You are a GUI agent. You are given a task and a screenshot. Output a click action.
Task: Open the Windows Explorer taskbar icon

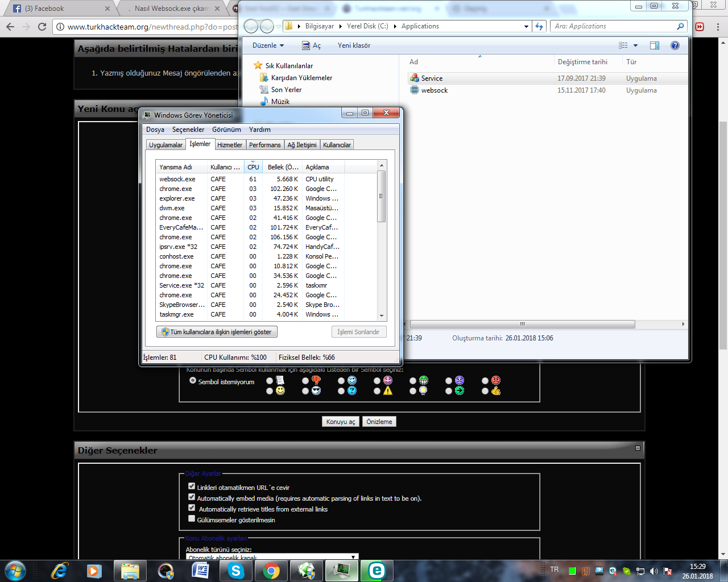pyautogui.click(x=130, y=571)
